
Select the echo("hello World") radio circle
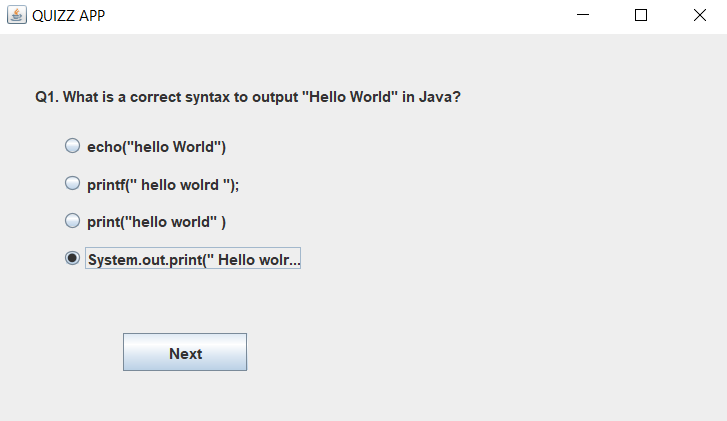tap(72, 146)
